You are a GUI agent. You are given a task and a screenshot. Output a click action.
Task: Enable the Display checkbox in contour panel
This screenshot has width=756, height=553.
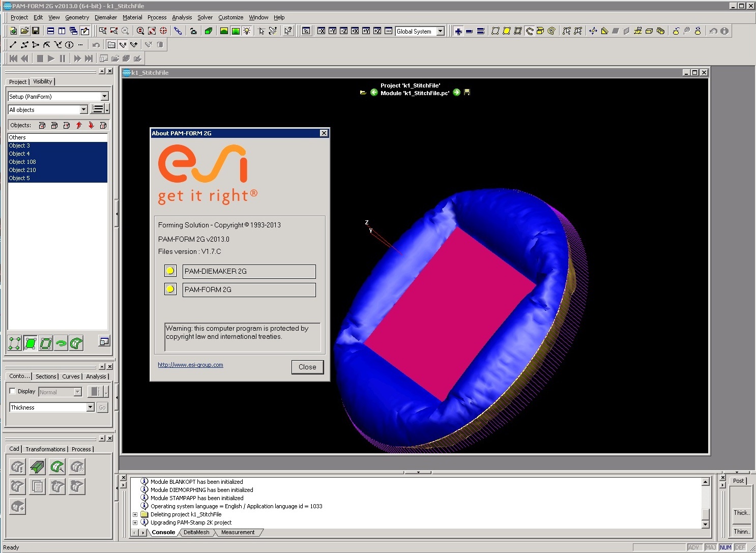13,391
